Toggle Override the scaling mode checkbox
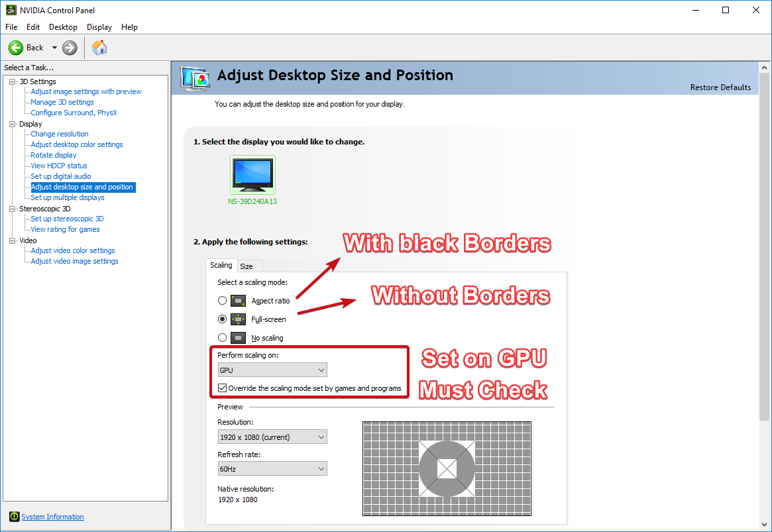 223,388
